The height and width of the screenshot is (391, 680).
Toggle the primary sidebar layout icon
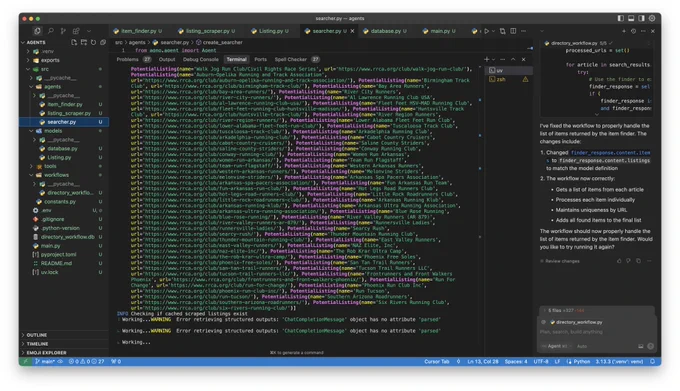(x=621, y=18)
